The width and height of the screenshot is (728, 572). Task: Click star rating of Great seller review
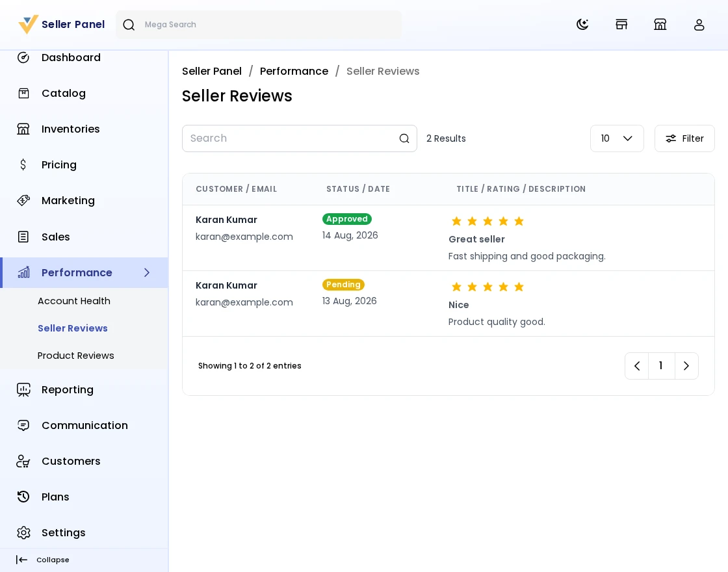click(487, 221)
